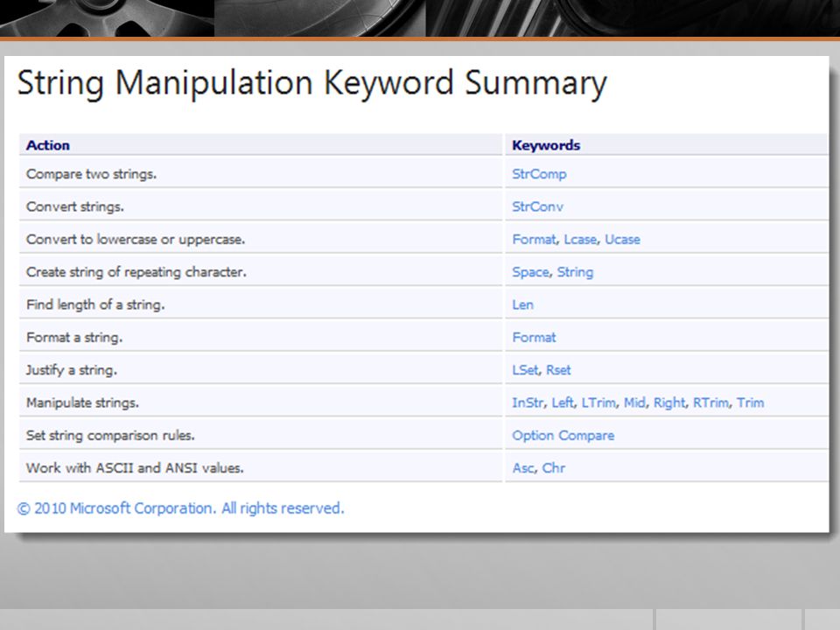Click Format link in the lowercase/uppercase row
The image size is (840, 630).
click(534, 240)
